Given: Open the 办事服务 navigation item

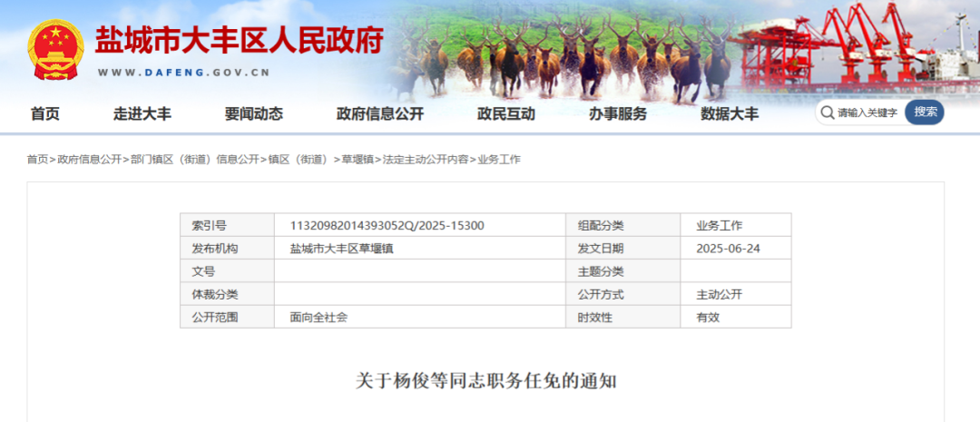Looking at the screenshot, I should [x=618, y=113].
